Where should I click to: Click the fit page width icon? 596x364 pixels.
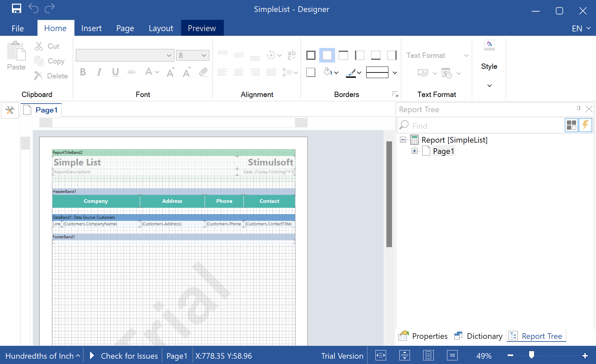click(380, 356)
